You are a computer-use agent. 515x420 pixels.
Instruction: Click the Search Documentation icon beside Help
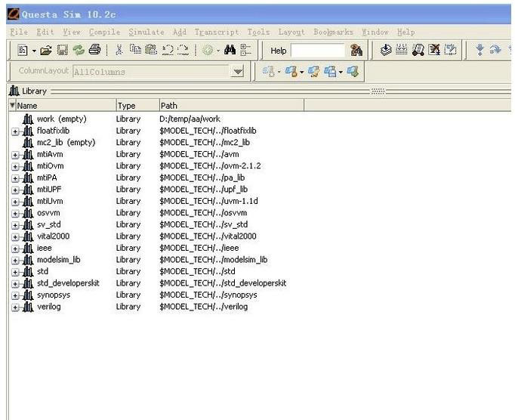pos(356,51)
